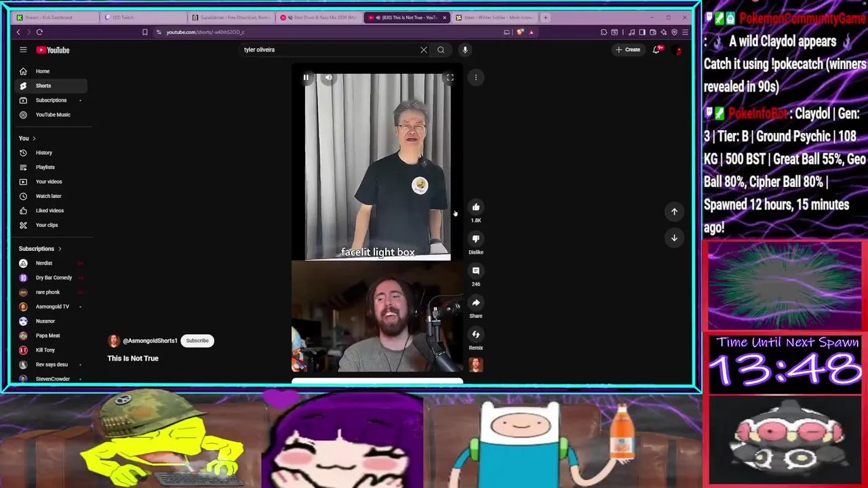The height and width of the screenshot is (488, 868).
Task: Open the Rev says desu channel
Action: pos(51,365)
